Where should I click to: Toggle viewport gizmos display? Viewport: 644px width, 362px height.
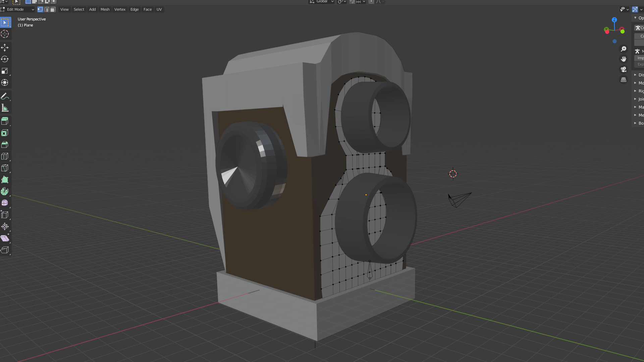click(x=635, y=9)
